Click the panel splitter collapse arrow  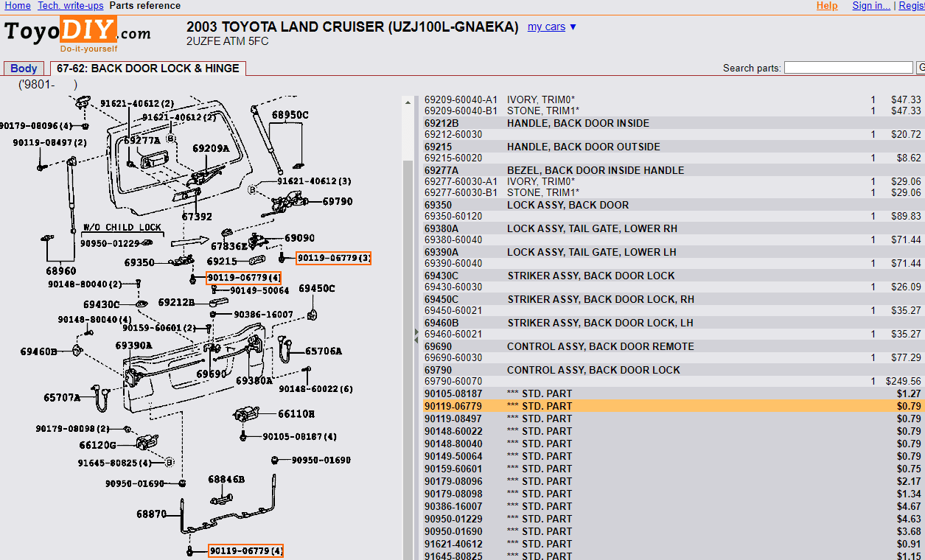point(416,335)
